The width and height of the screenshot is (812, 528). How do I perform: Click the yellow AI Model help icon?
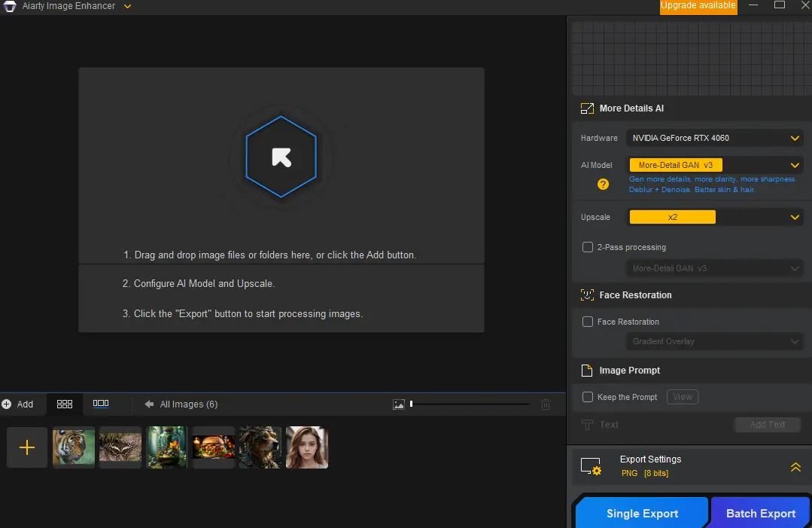(x=603, y=184)
